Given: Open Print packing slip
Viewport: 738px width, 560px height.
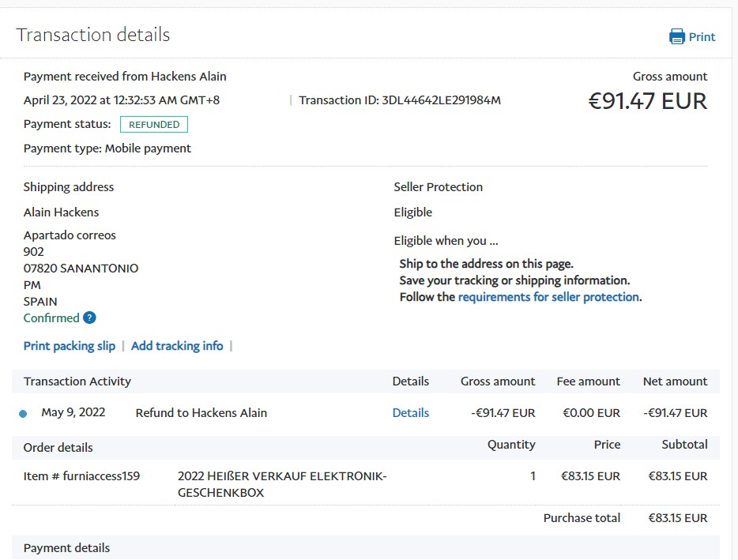Looking at the screenshot, I should 70,346.
